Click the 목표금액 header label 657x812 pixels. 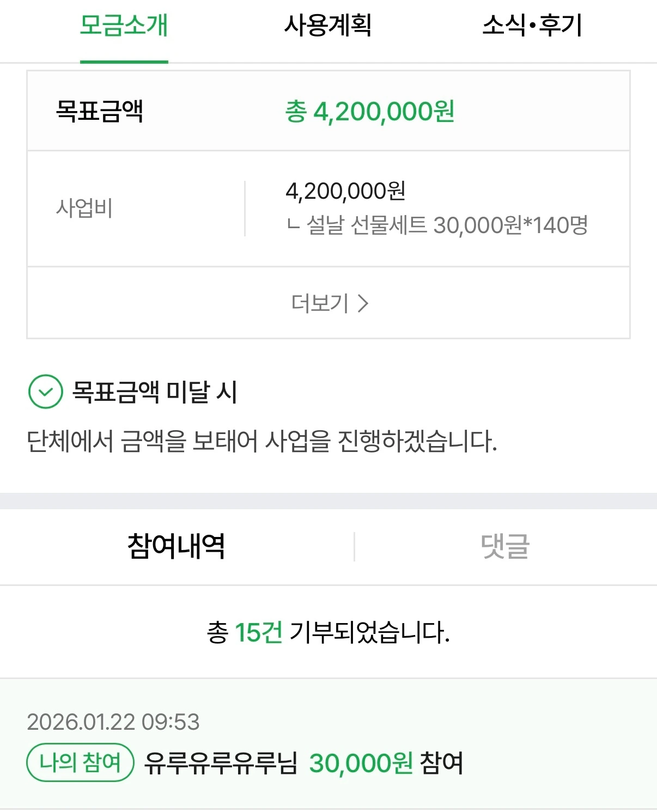pos(100,112)
